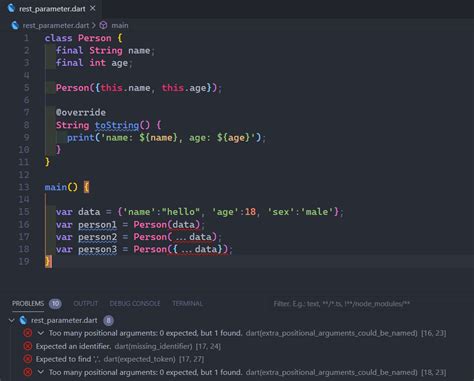Collapse the line 16 positional arguments error

(x=41, y=333)
